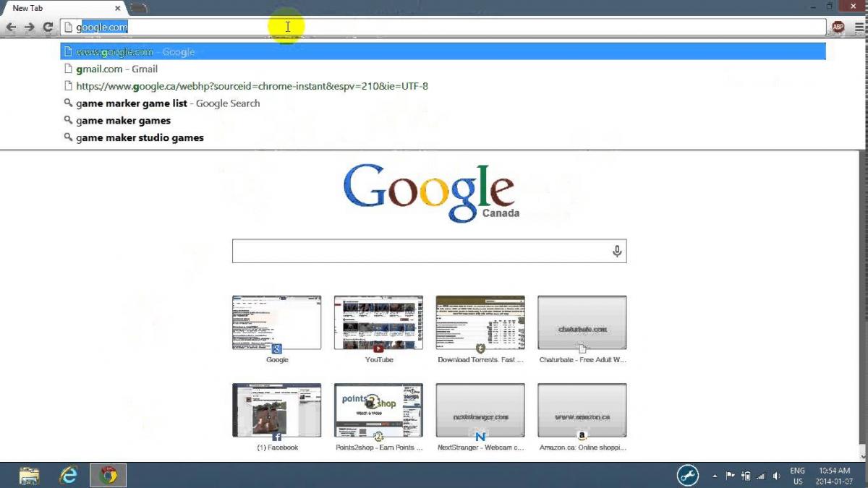This screenshot has width=868, height=488.
Task: Open the Chrome hamburger menu
Action: (x=859, y=27)
